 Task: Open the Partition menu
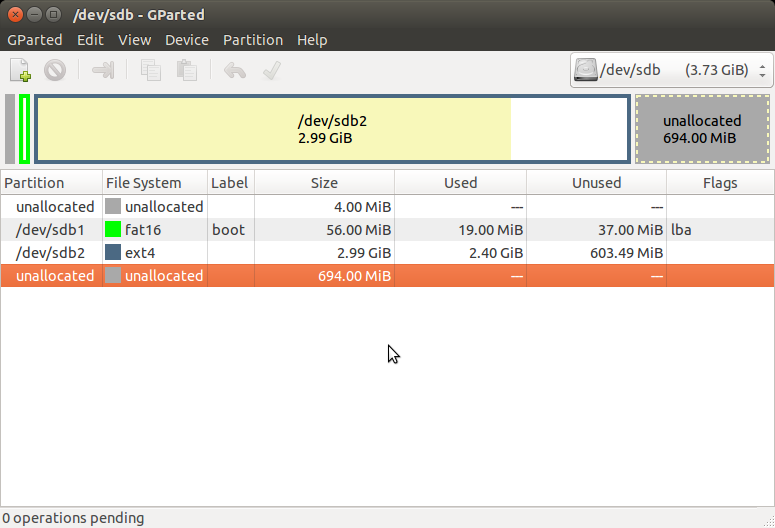253,40
